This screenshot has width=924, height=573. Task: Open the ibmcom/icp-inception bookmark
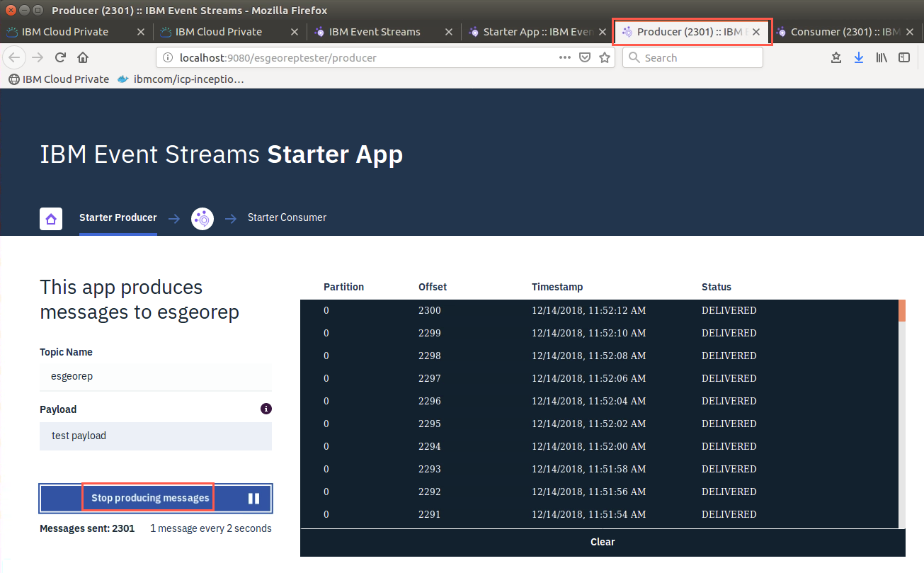click(x=181, y=79)
